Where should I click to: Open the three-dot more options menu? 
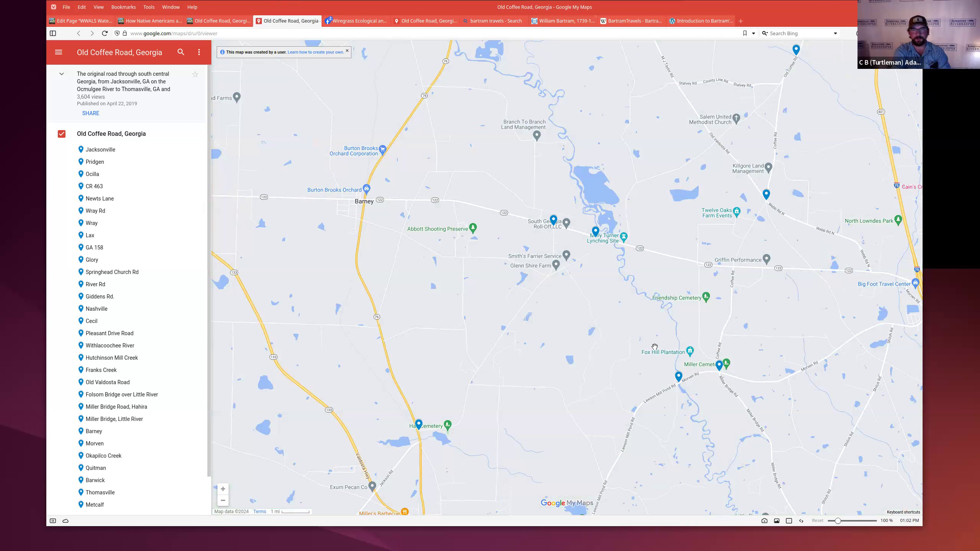(x=199, y=52)
